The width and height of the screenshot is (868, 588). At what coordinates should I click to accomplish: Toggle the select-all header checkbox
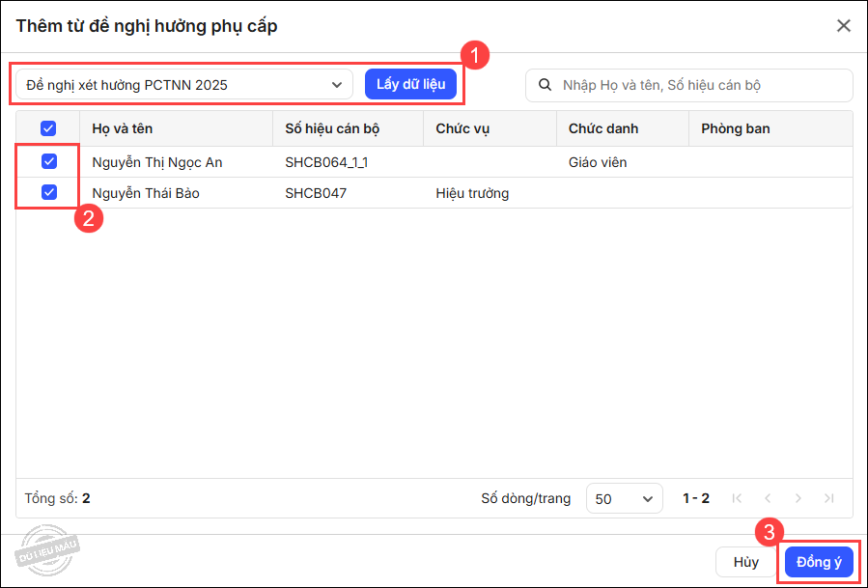[x=48, y=128]
